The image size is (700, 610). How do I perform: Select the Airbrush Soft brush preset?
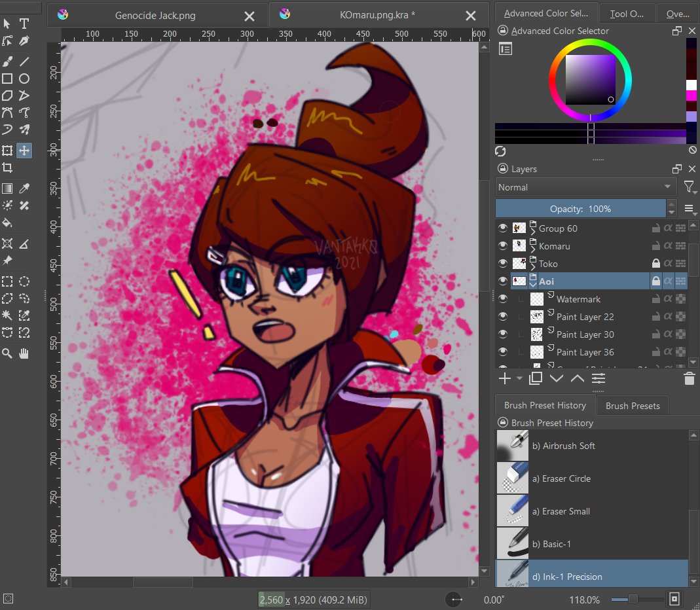pyautogui.click(x=592, y=445)
